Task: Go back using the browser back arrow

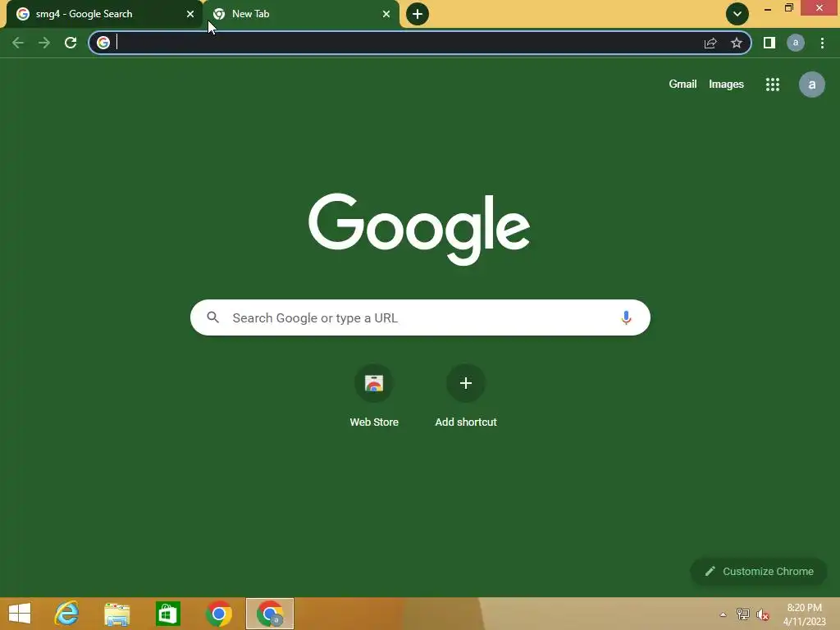Action: 18,43
